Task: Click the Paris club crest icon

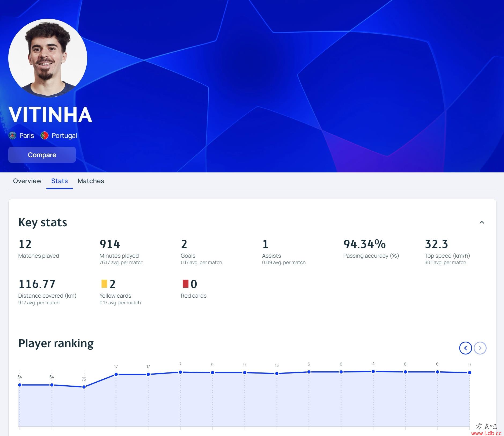Action: [12, 136]
